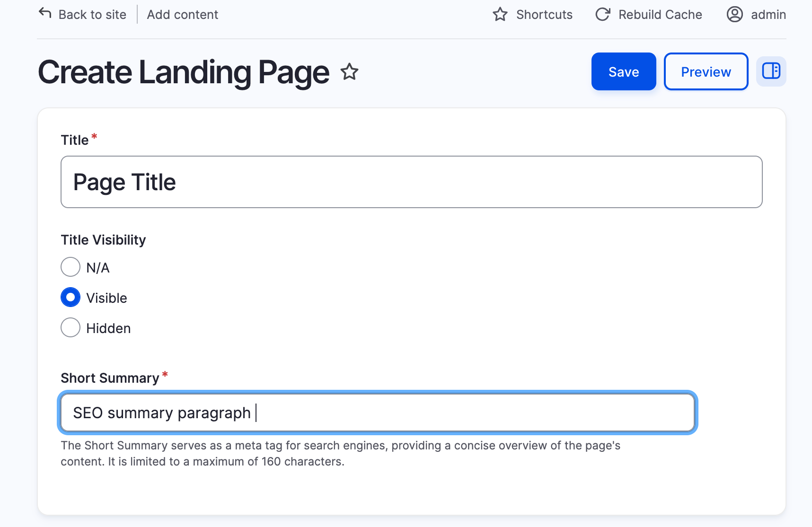The height and width of the screenshot is (527, 812).
Task: Click the Rebuild Cache refresh icon
Action: click(x=602, y=15)
